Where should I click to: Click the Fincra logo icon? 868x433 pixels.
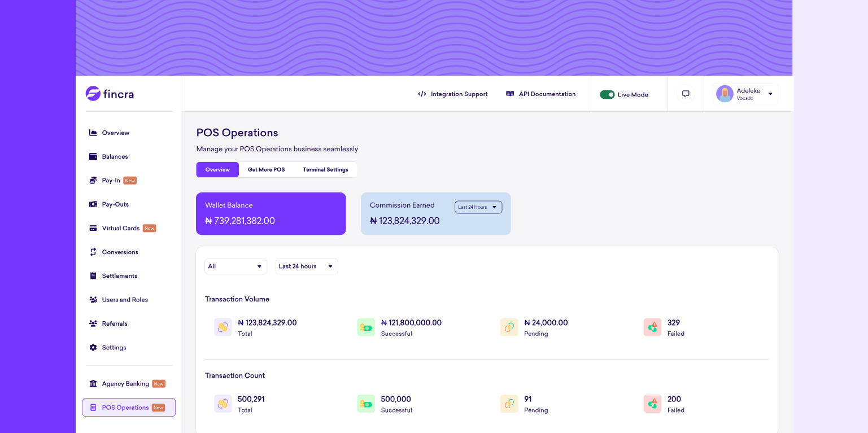93,94
